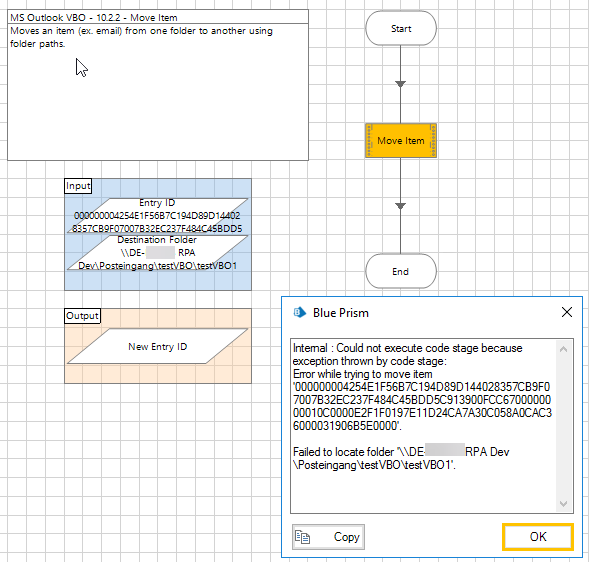
Task: Click the OK button
Action: 538,536
